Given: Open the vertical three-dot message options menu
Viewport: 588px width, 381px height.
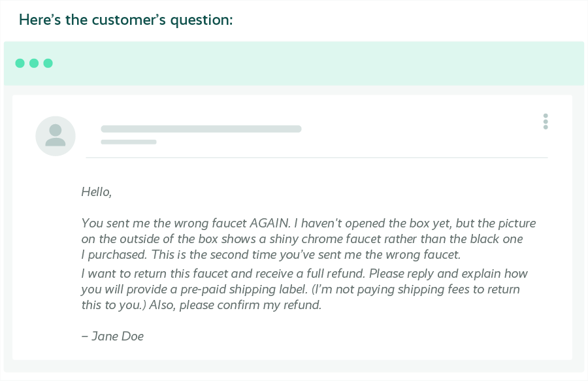Looking at the screenshot, I should click(546, 122).
